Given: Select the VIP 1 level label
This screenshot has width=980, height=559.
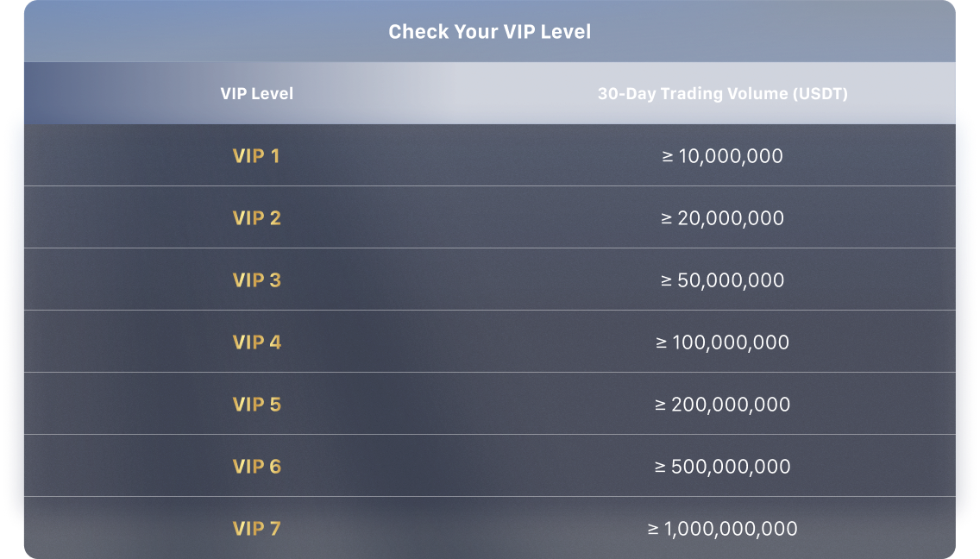Looking at the screenshot, I should click(256, 156).
